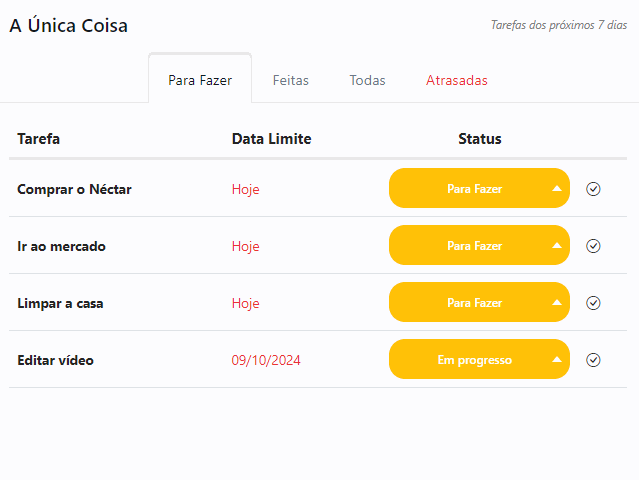The height and width of the screenshot is (480, 639).
Task: Show the Atrasadas tasks tab
Action: point(457,80)
